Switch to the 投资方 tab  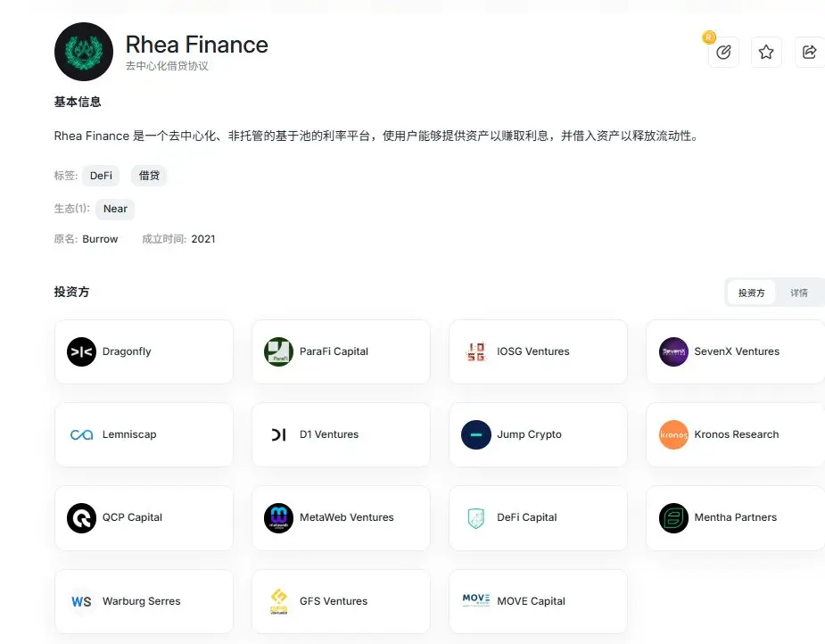(751, 293)
